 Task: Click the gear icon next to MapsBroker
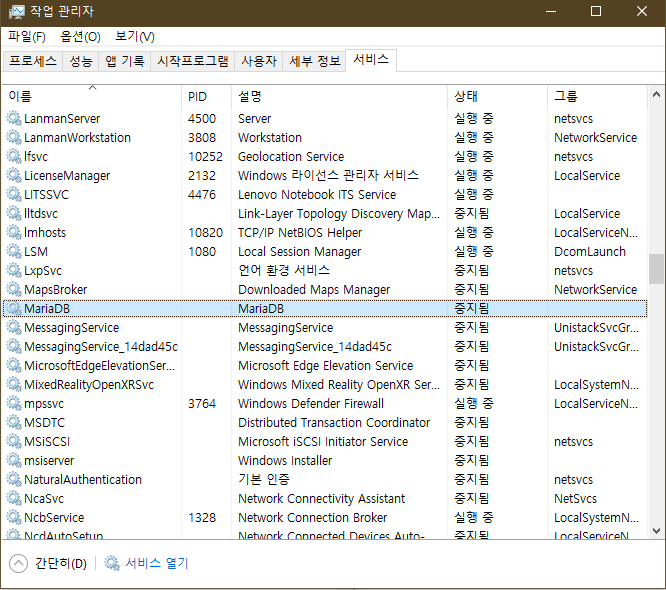14,289
